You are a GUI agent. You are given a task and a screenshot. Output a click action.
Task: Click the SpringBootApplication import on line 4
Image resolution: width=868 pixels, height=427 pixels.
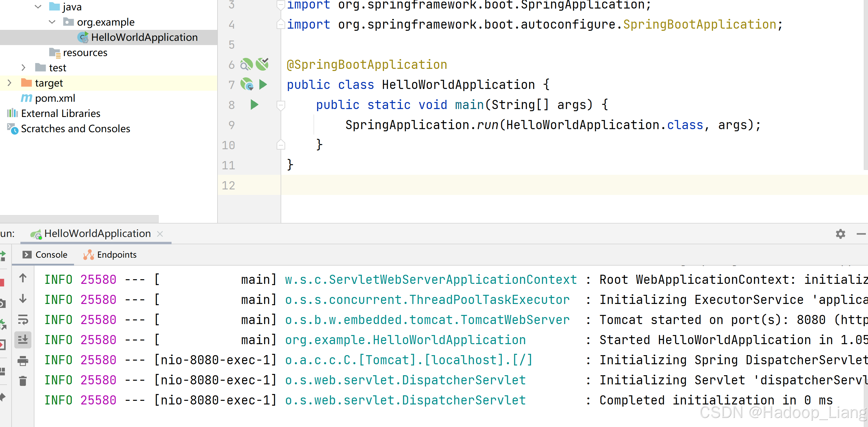(700, 24)
